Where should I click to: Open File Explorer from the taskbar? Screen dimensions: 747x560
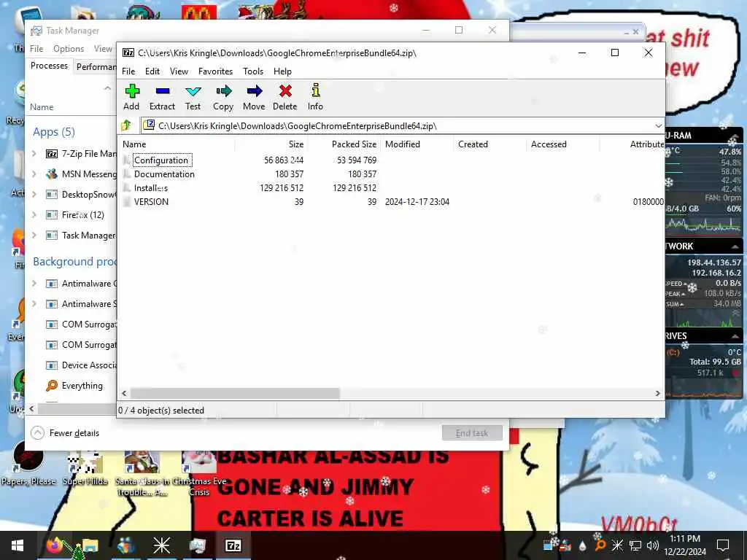(90, 545)
